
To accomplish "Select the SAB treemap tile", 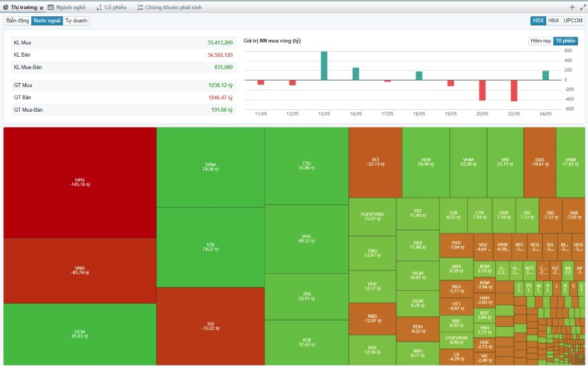I will tap(574, 215).
